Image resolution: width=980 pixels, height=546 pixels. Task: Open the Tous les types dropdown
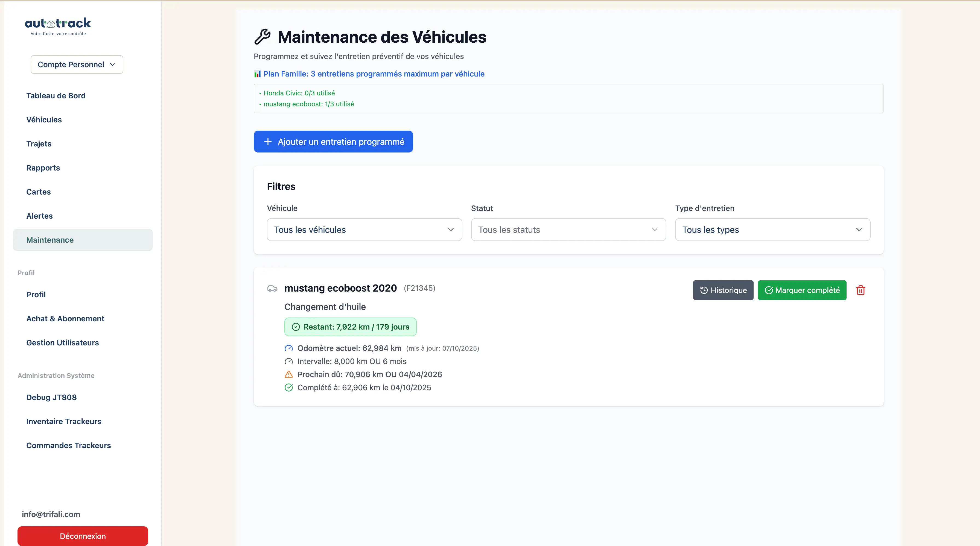pyautogui.click(x=773, y=230)
